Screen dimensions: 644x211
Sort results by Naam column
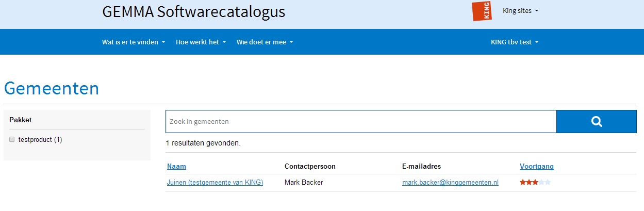[176, 166]
